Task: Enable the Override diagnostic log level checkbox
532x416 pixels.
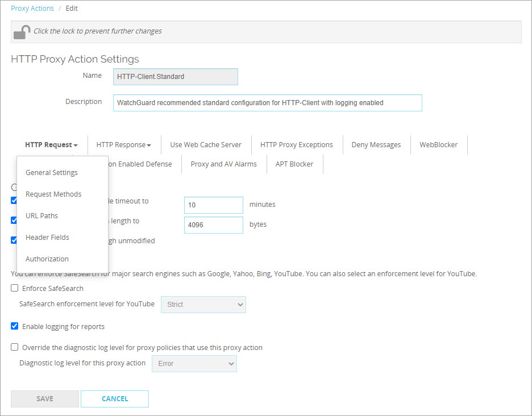Action: (14, 347)
